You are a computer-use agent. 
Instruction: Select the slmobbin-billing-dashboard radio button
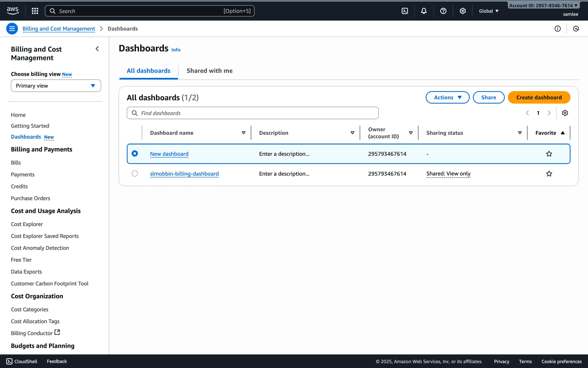tap(135, 174)
